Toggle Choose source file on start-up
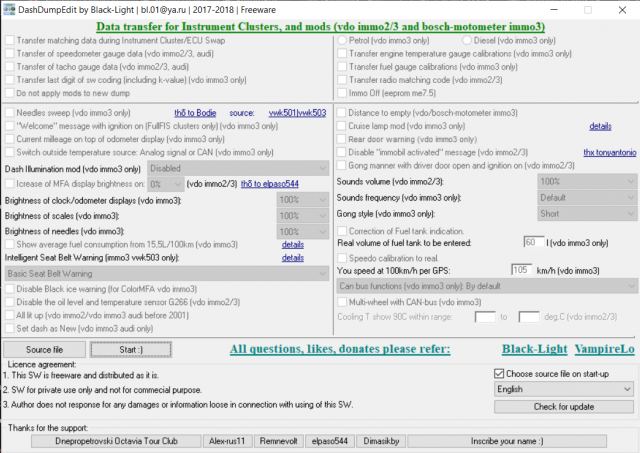 coord(500,373)
